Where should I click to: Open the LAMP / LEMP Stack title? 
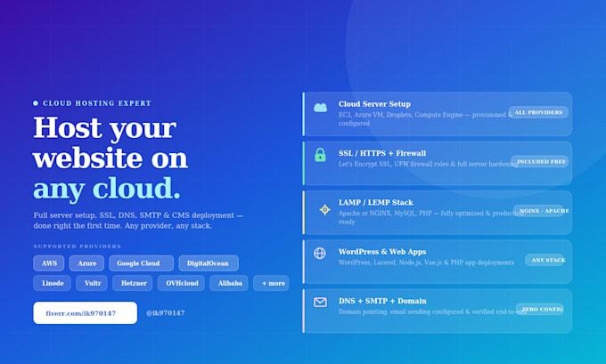376,202
